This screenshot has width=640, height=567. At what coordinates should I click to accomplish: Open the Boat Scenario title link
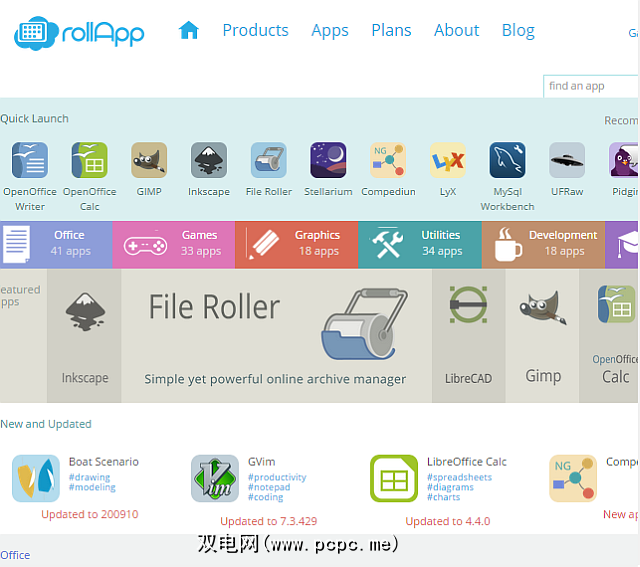point(104,462)
